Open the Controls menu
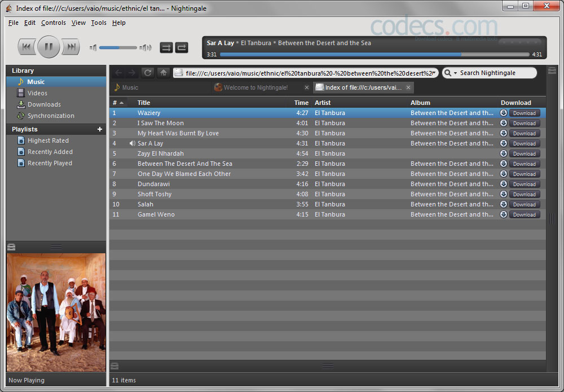 click(x=53, y=23)
